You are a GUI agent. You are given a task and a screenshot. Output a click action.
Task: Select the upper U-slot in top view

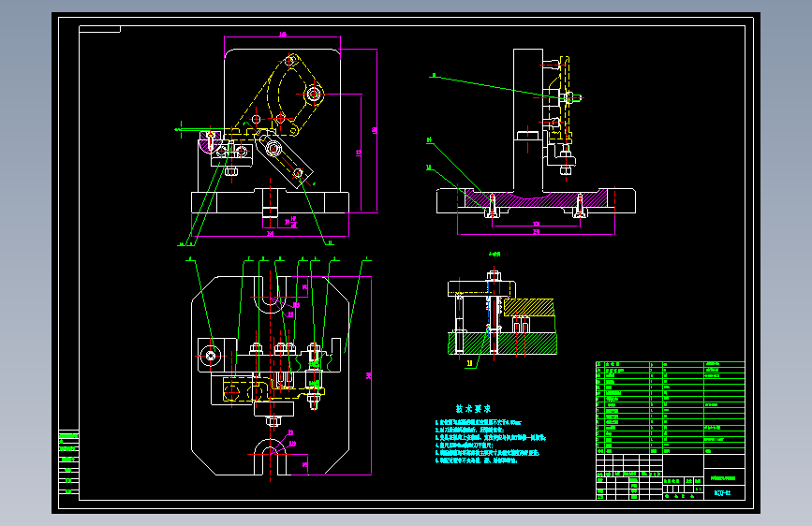click(270, 296)
